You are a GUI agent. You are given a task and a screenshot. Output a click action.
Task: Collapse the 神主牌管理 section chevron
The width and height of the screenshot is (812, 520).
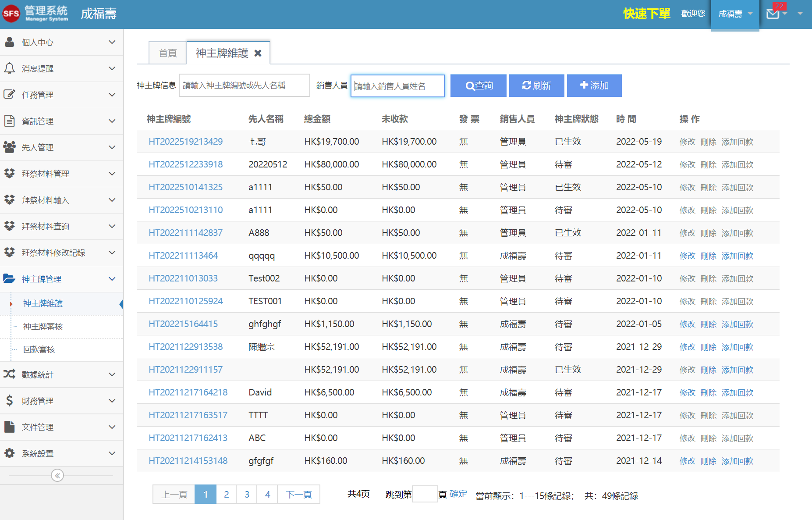point(112,279)
